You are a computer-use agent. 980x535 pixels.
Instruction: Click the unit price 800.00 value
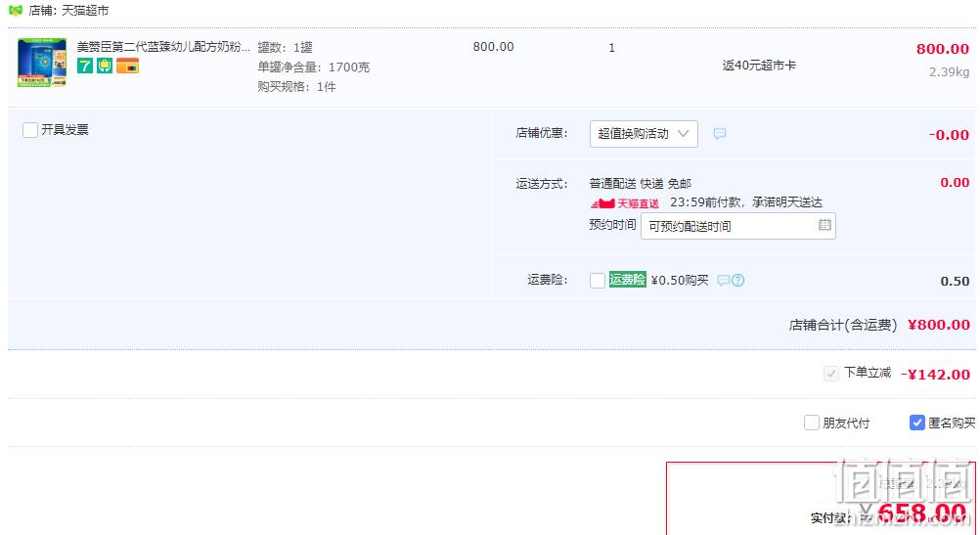(493, 47)
